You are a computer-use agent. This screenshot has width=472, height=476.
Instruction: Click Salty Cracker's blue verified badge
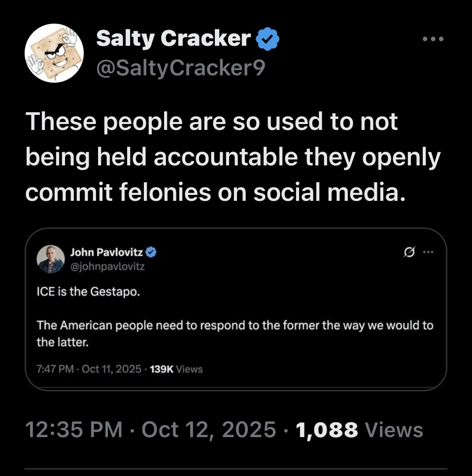tap(268, 38)
